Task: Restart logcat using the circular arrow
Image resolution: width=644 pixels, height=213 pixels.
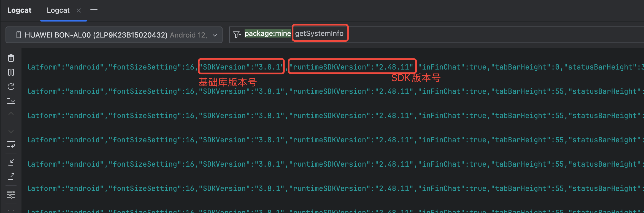Action: click(x=11, y=87)
